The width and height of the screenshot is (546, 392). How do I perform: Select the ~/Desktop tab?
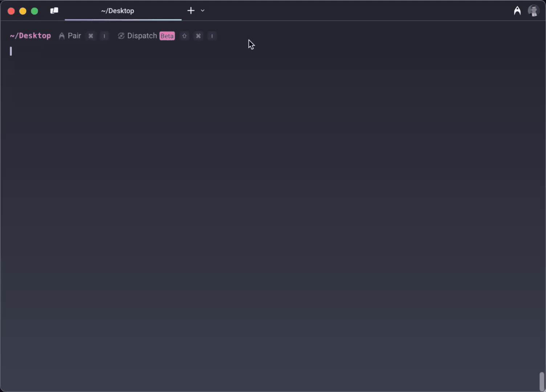coord(118,11)
